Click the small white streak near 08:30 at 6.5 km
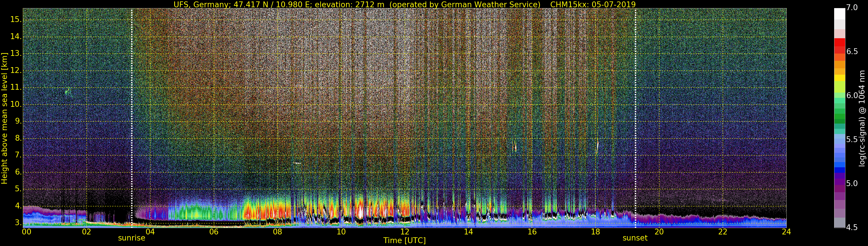 pos(297,163)
